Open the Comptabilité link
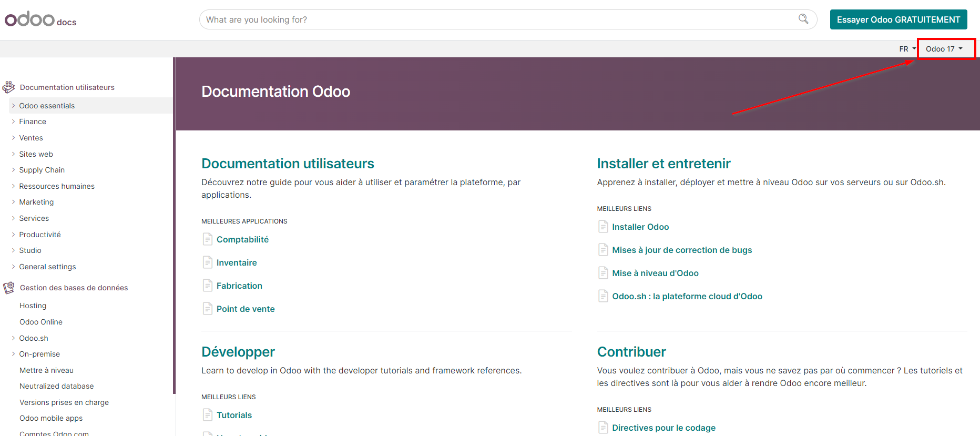 point(242,239)
